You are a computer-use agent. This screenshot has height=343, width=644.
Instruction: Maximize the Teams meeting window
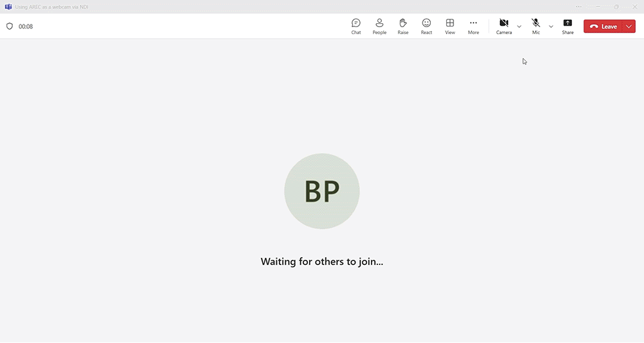tap(616, 6)
